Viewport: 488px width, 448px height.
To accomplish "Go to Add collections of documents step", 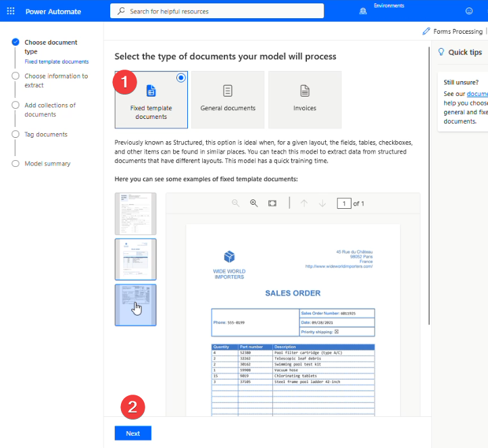I will pyautogui.click(x=50, y=110).
